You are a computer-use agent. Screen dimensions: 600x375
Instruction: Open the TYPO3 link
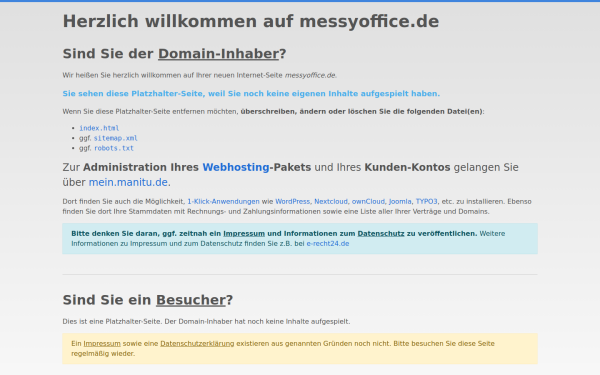(x=426, y=202)
